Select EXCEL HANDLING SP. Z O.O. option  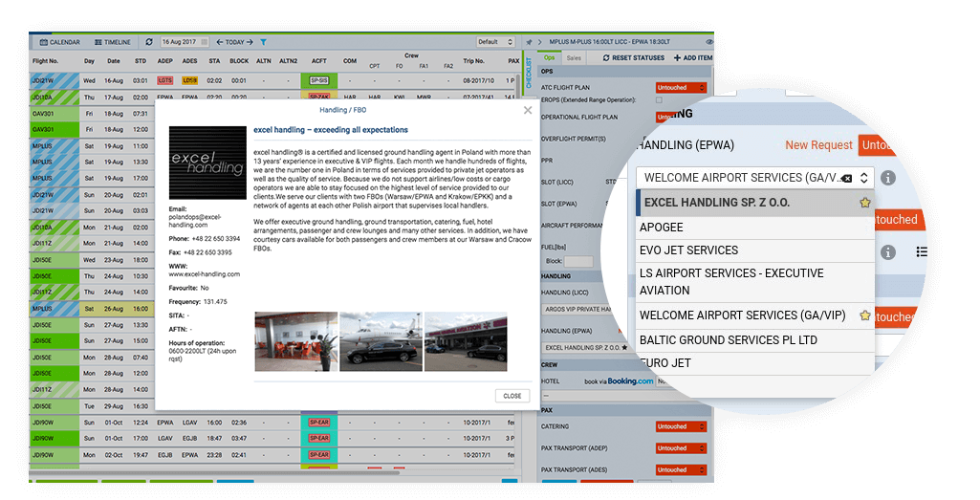[755, 203]
